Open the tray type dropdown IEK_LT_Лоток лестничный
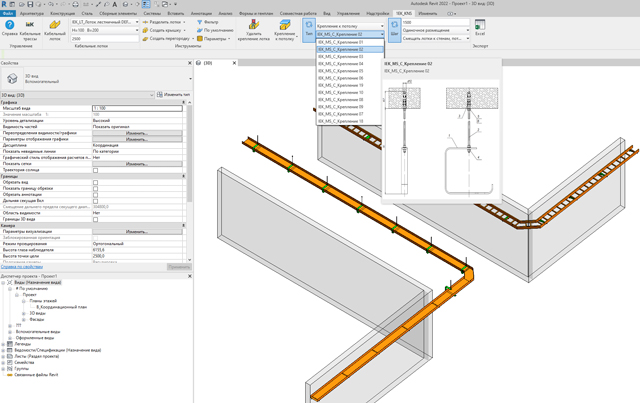This screenshot has height=403, width=640. pyautogui.click(x=104, y=22)
